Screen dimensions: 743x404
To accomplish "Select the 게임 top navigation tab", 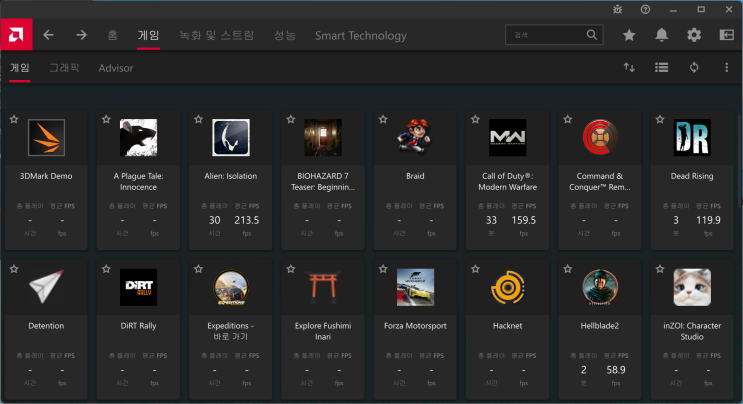I will (148, 35).
